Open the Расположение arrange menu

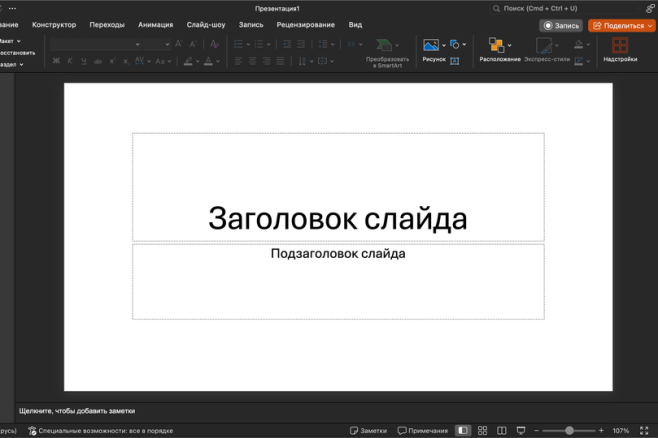coord(500,50)
